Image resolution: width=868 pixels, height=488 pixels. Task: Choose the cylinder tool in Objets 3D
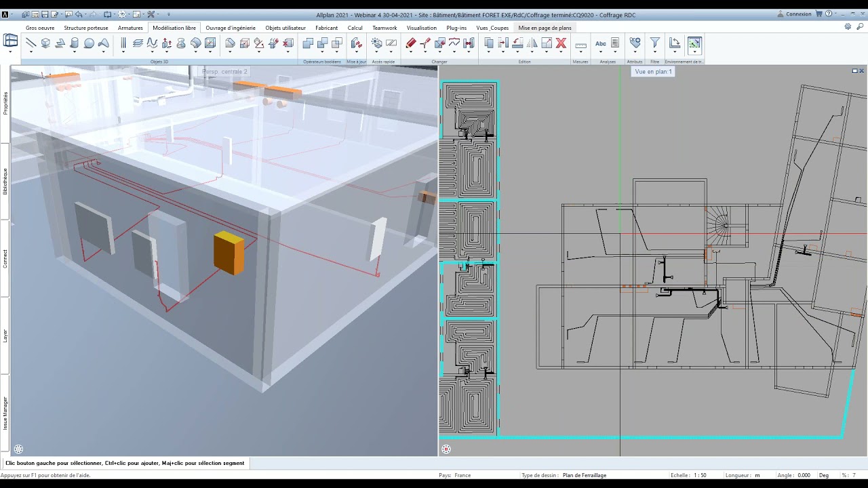point(75,43)
